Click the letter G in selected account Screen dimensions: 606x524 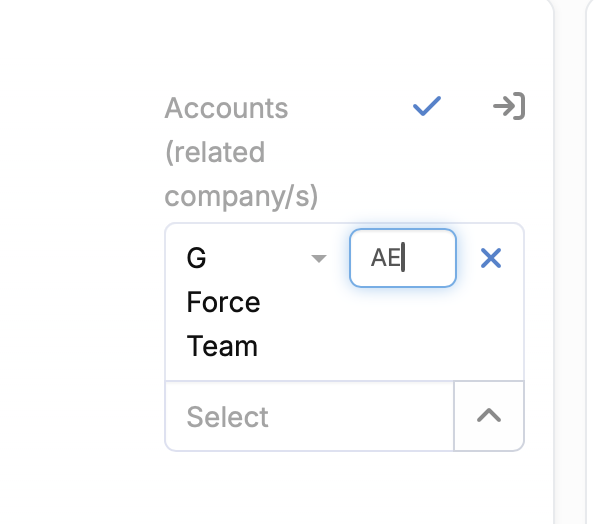tap(196, 259)
